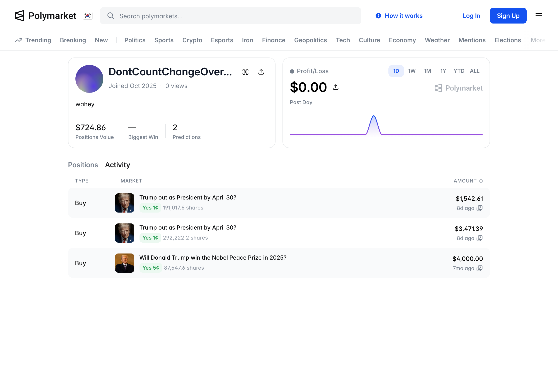Select the 1W profit/loss timeframe
558x392 pixels.
[x=412, y=71]
